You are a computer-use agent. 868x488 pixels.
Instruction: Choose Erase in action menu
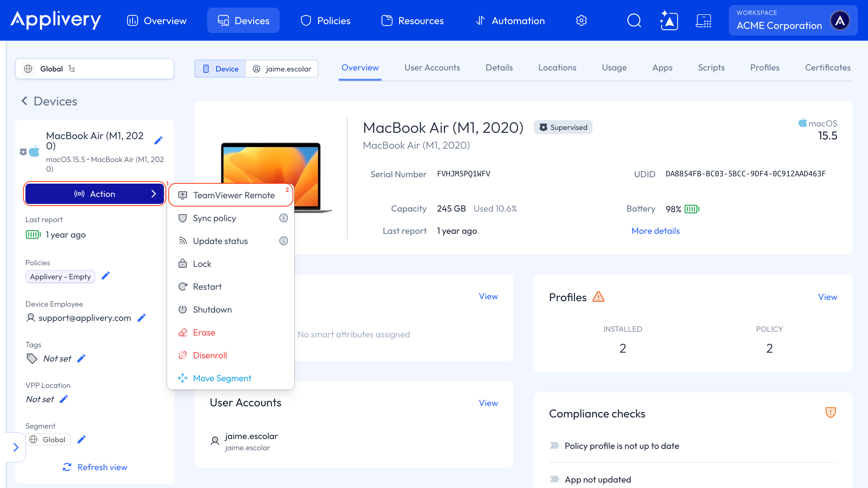click(231, 333)
